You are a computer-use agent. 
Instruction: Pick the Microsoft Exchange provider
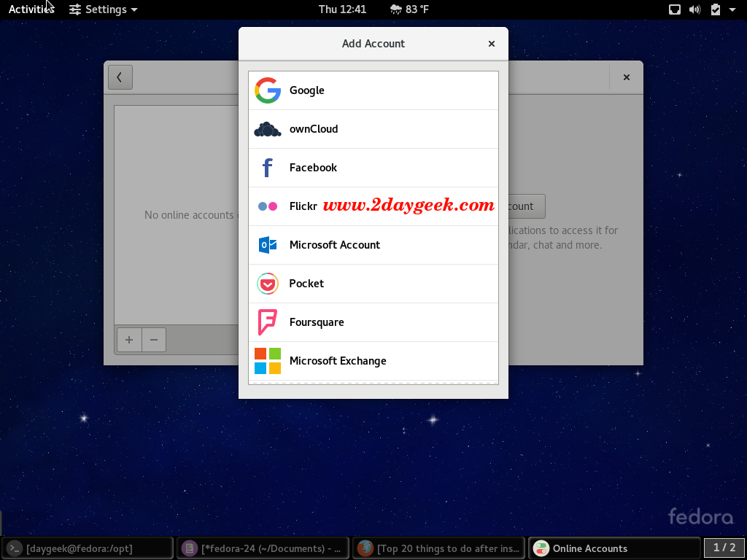click(x=373, y=360)
